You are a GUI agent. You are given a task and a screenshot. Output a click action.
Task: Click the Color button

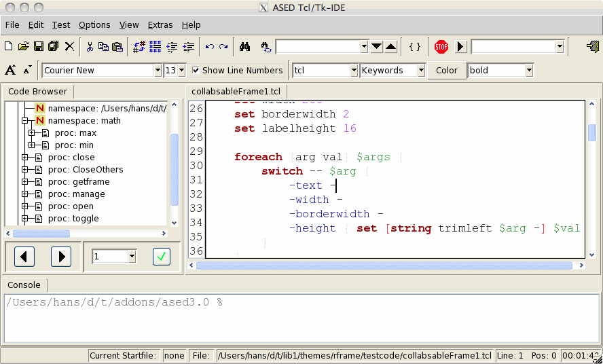447,71
